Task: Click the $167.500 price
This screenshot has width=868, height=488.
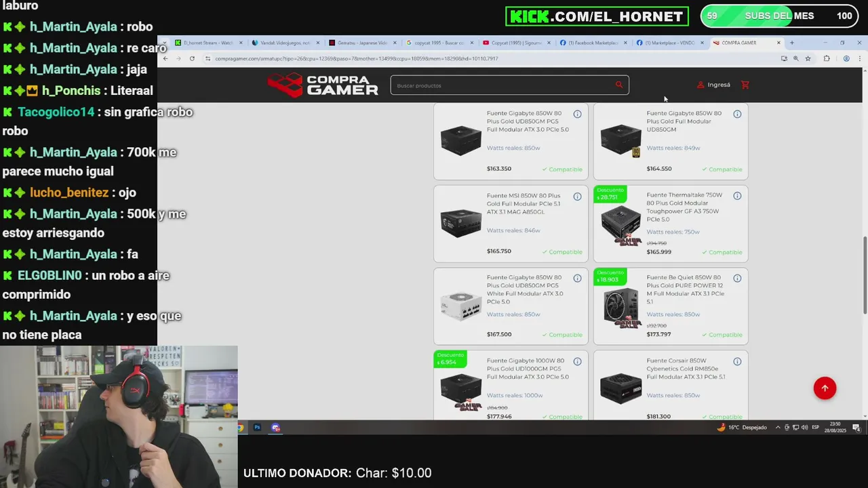Action: click(x=499, y=334)
